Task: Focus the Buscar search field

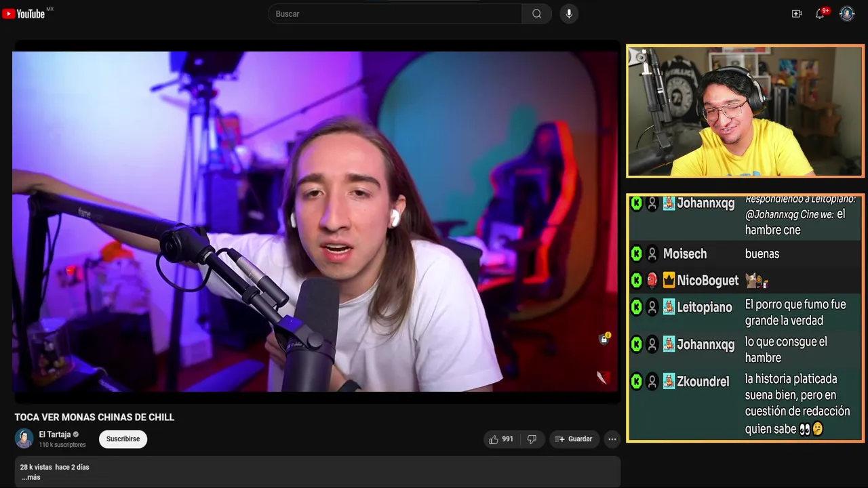Action: 395,14
